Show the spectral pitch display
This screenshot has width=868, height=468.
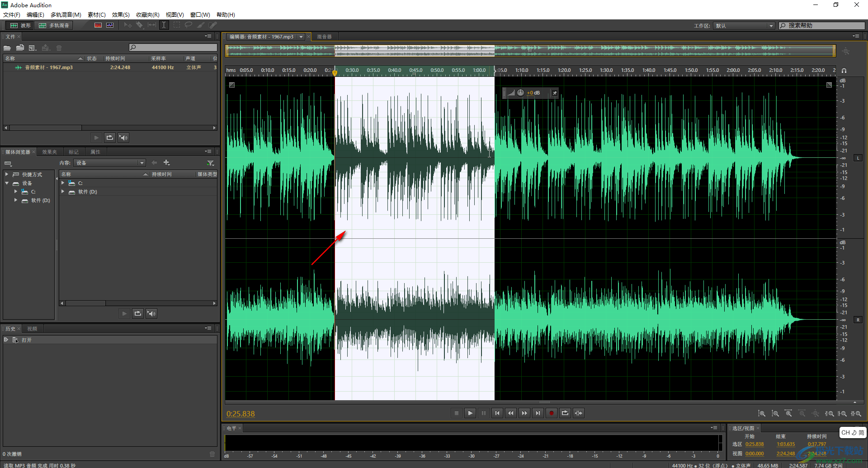pos(110,25)
